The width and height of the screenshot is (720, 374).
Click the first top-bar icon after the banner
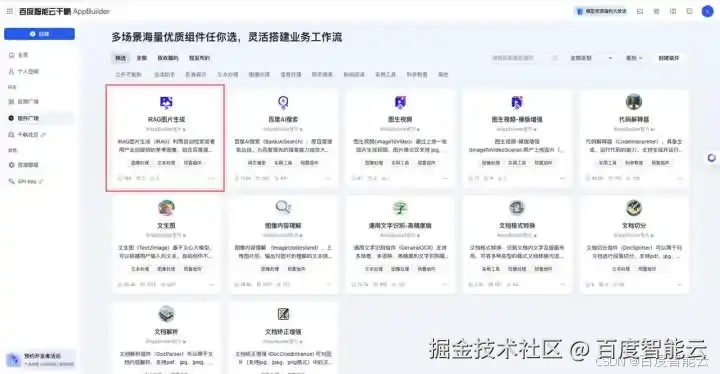[640, 11]
